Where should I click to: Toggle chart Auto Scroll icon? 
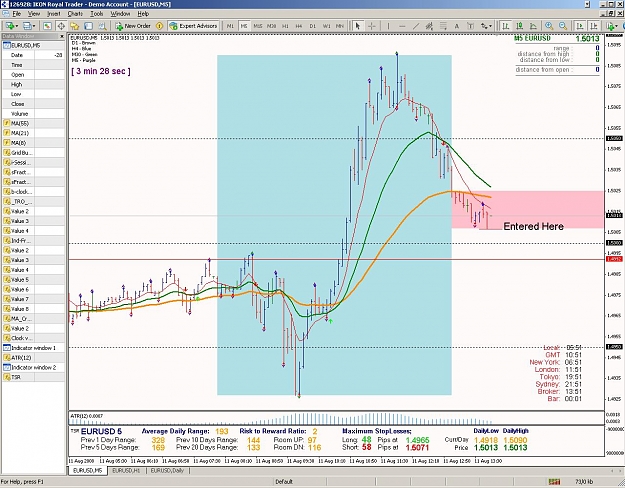tap(580, 26)
